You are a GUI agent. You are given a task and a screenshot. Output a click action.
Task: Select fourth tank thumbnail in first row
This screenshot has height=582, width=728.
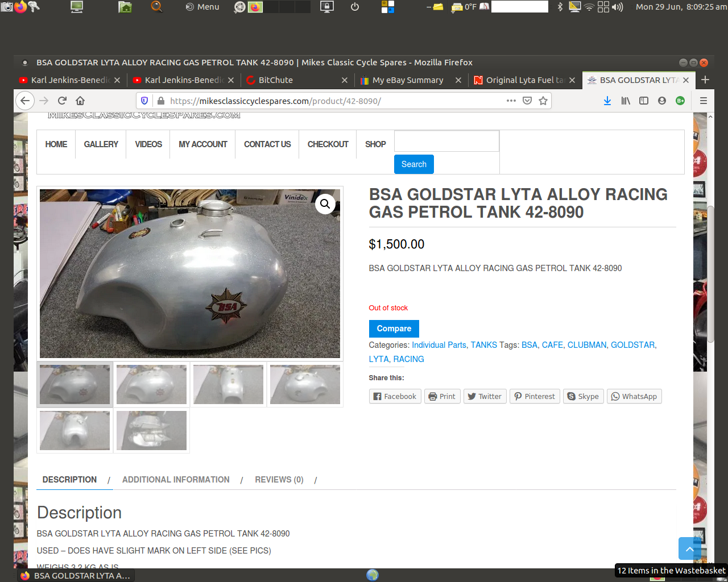tap(305, 385)
